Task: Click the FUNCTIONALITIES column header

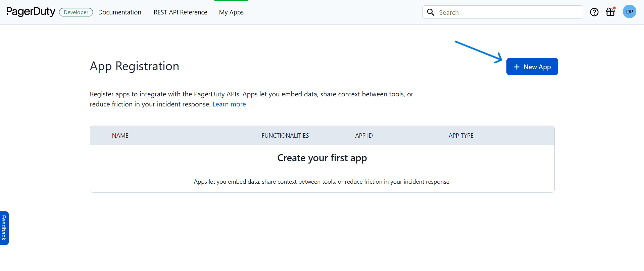Action: [x=285, y=136]
